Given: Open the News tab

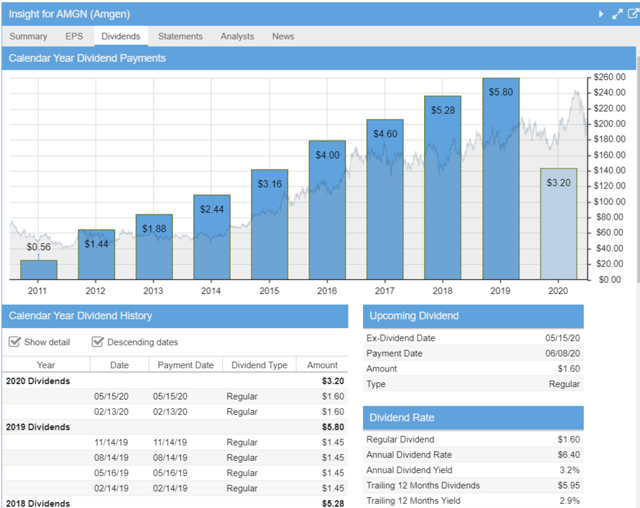Looking at the screenshot, I should click(x=283, y=36).
